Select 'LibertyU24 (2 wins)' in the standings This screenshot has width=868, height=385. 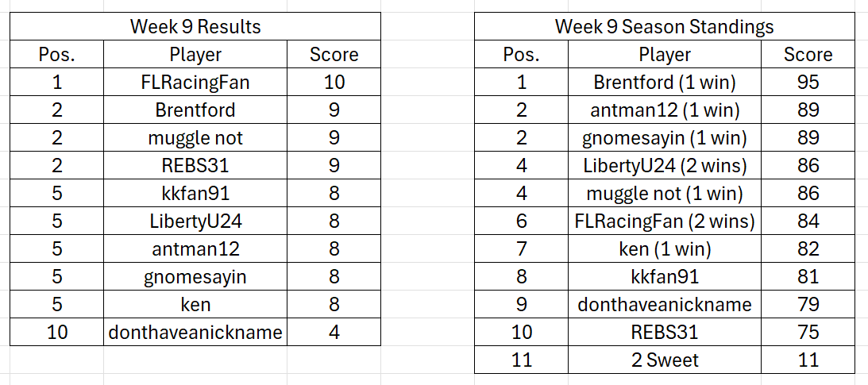click(x=665, y=165)
